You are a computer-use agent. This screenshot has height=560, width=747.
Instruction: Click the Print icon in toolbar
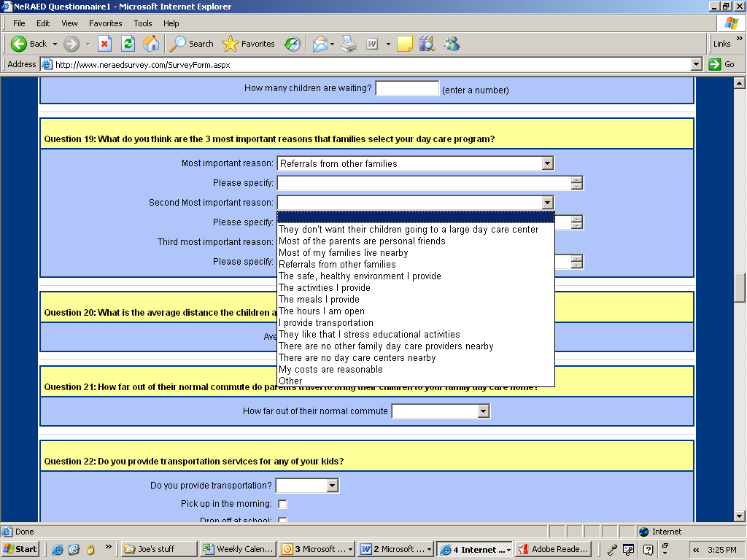(x=349, y=44)
